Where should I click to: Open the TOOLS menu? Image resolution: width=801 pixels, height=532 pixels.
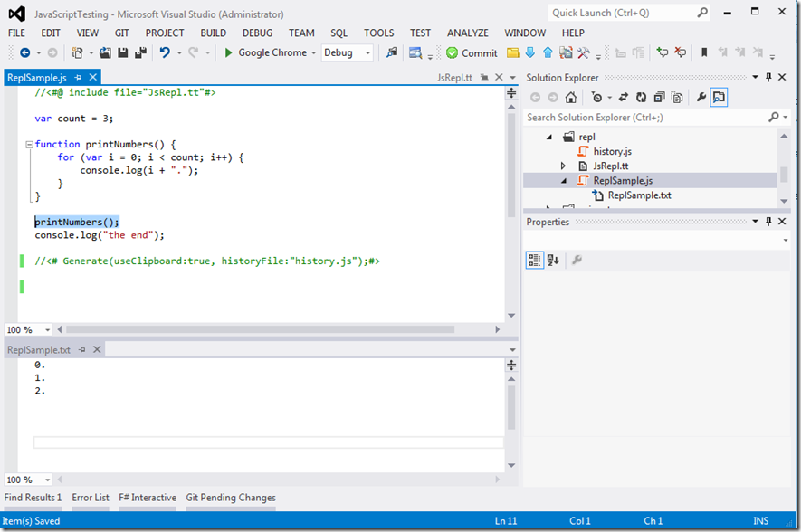pos(378,33)
